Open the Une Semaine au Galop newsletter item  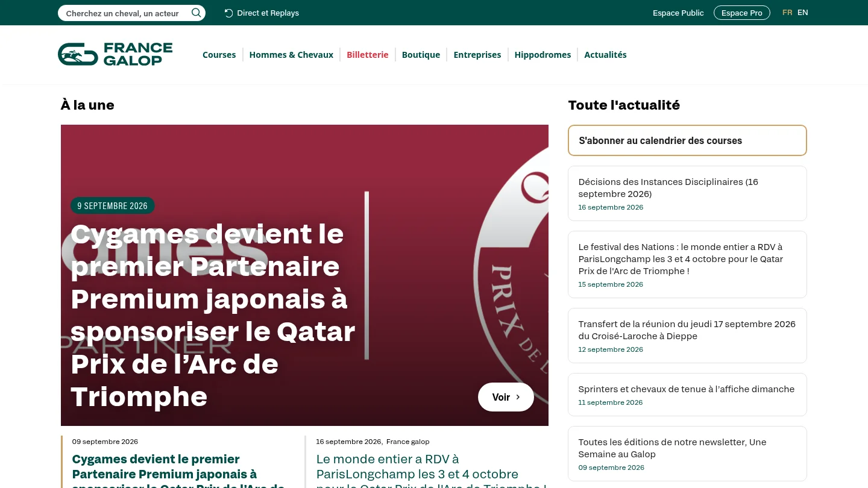pos(687,454)
